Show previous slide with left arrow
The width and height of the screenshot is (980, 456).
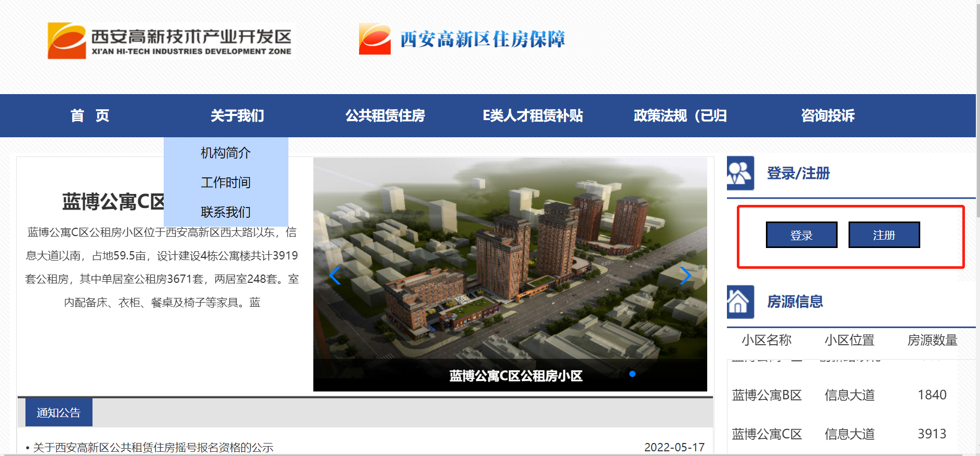pos(335,276)
